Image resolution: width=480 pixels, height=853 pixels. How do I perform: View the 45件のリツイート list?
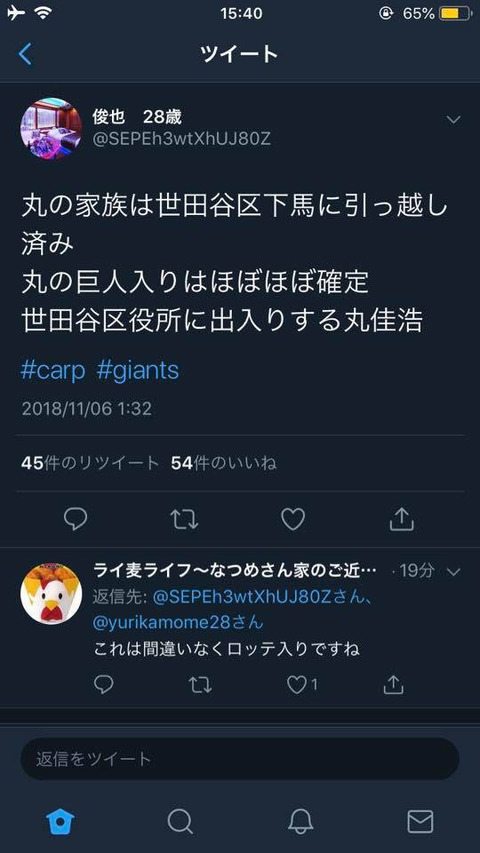(x=90, y=463)
